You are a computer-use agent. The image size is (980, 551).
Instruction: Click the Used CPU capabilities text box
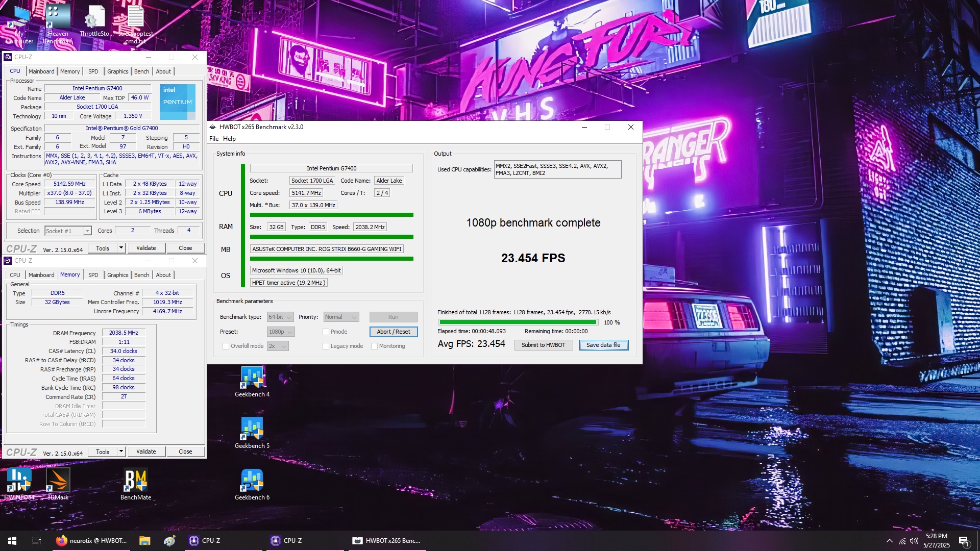click(557, 169)
